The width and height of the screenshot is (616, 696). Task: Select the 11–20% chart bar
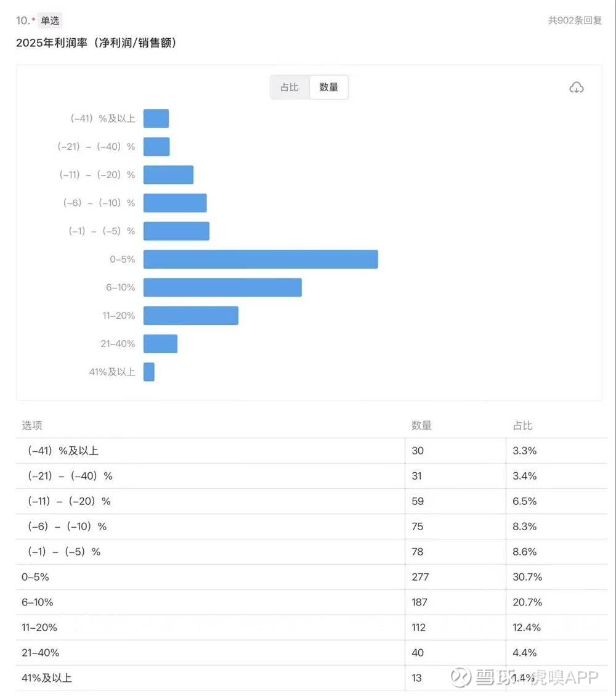(190, 316)
